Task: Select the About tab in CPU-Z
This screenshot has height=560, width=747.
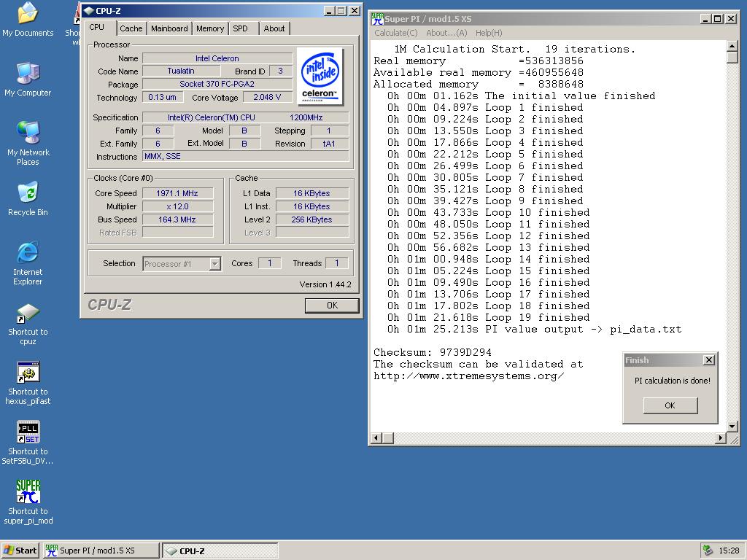Action: click(274, 28)
